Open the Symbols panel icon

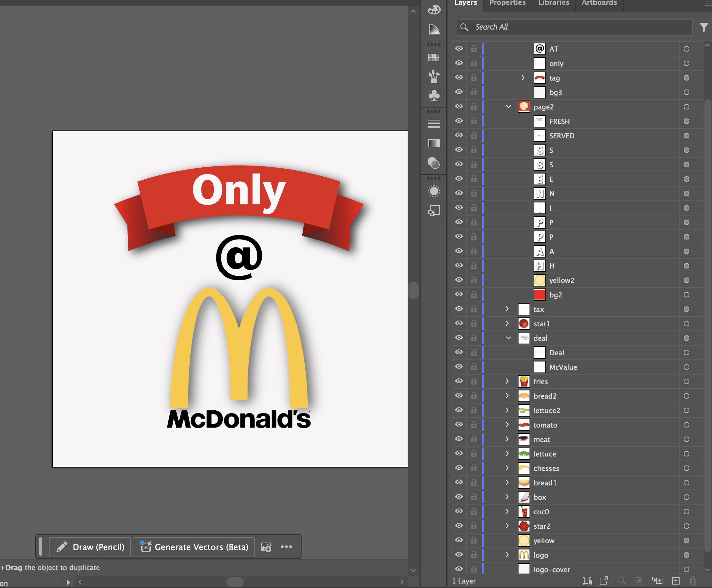point(434,96)
